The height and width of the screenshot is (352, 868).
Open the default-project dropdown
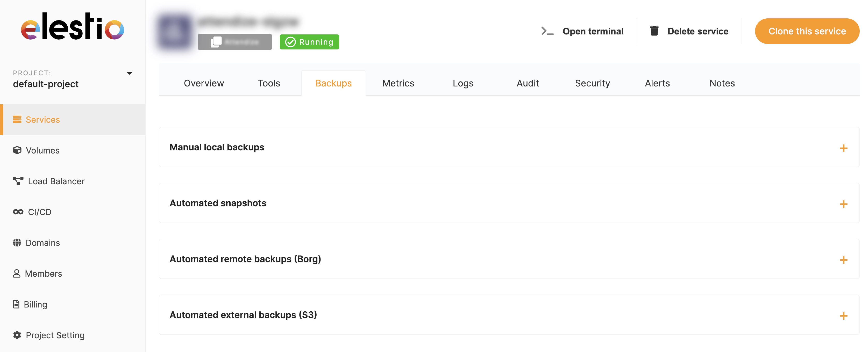pyautogui.click(x=130, y=73)
